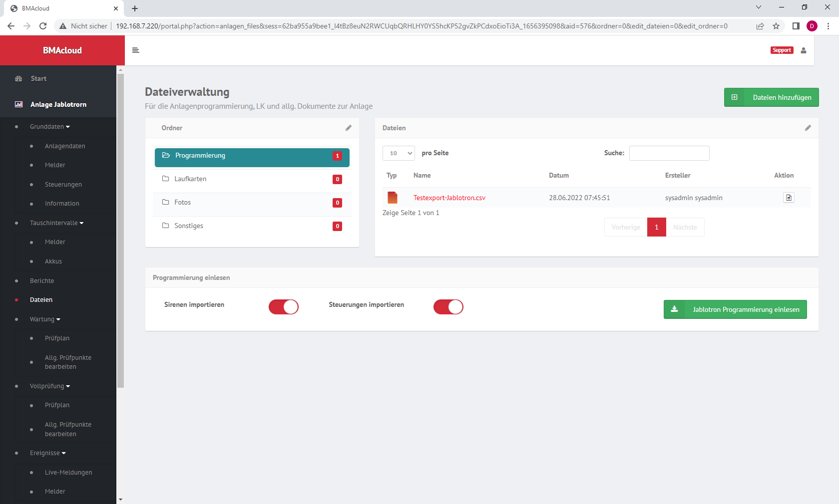Open a new browser tab
The width and height of the screenshot is (839, 504).
click(135, 8)
